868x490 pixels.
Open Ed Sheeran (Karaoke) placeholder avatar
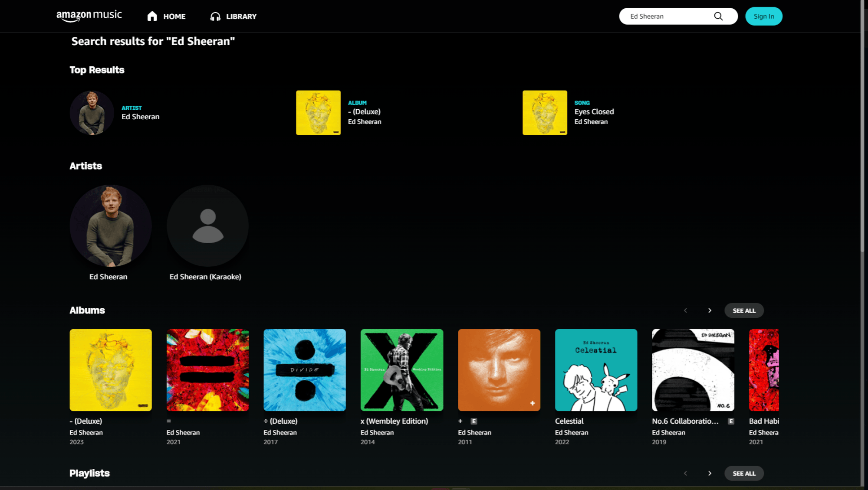(208, 226)
